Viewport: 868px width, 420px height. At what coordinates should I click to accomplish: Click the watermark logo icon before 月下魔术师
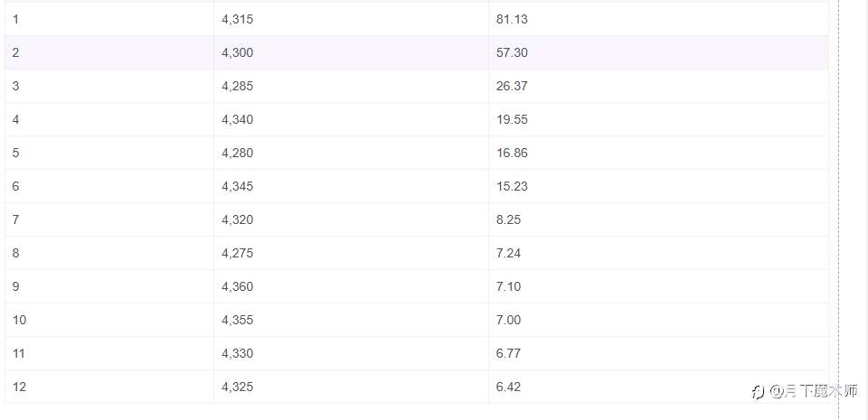pos(758,392)
